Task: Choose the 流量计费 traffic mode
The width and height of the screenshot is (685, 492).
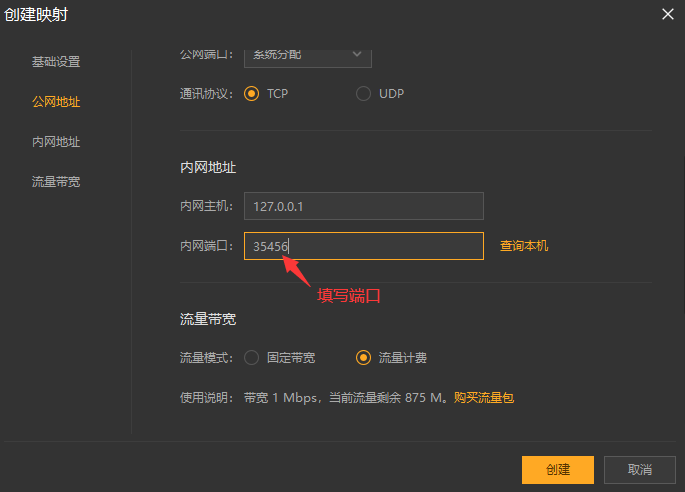Action: (x=363, y=357)
